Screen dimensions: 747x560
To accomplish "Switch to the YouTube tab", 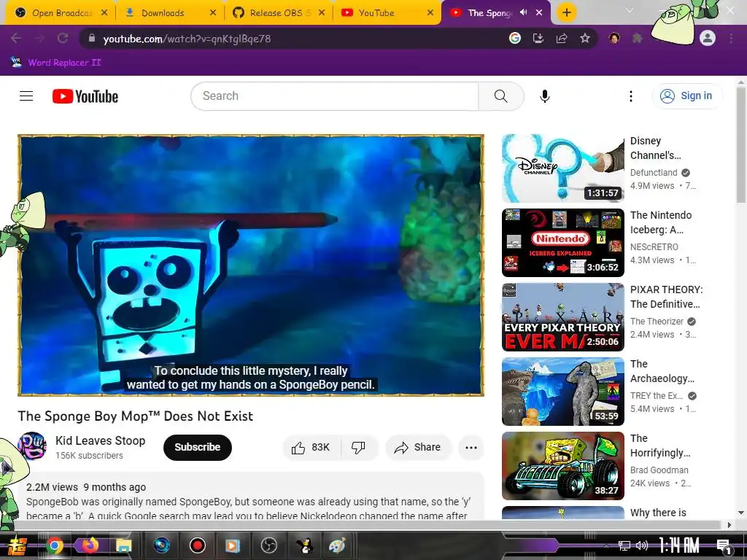I will tap(387, 12).
